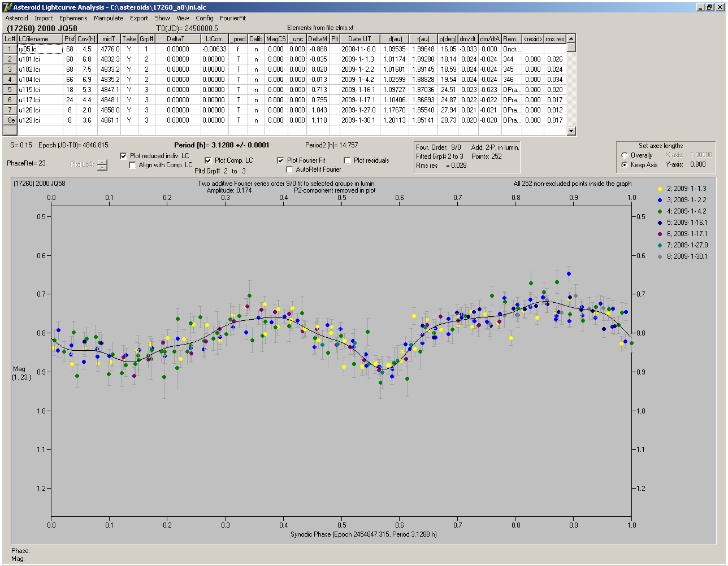Click the Period2 [h]= 14.757 text
Image resolution: width=728 pixels, height=566 pixels.
point(332,145)
